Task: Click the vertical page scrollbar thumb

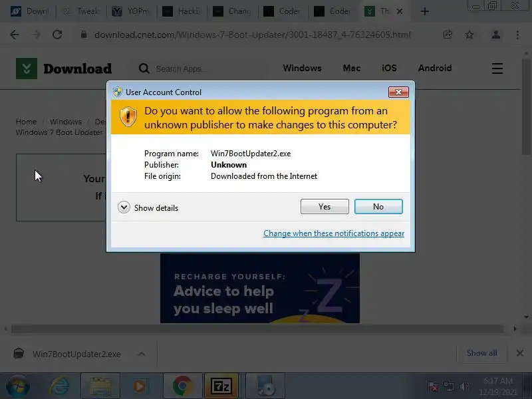Action: click(526, 107)
